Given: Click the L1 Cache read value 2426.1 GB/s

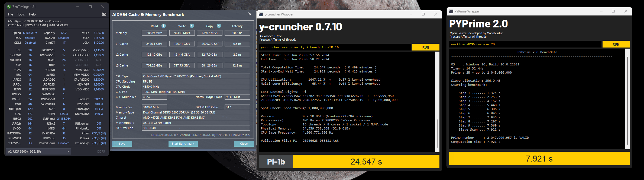Looking at the screenshot, I should (154, 44).
